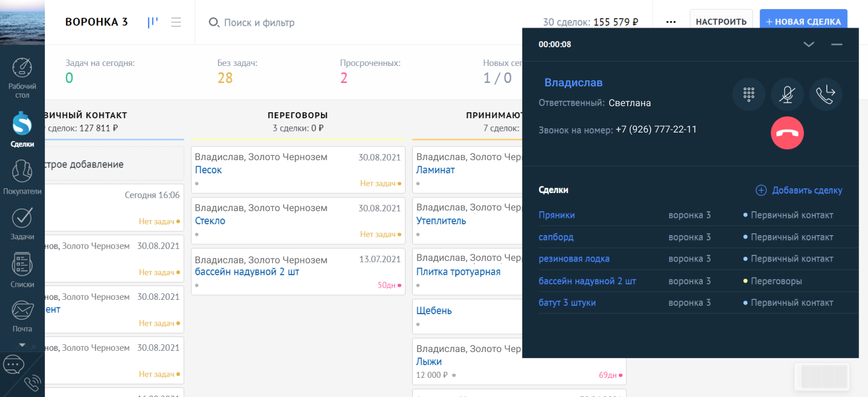
Task: Open chat messages icon at bottom left
Action: pos(13,364)
